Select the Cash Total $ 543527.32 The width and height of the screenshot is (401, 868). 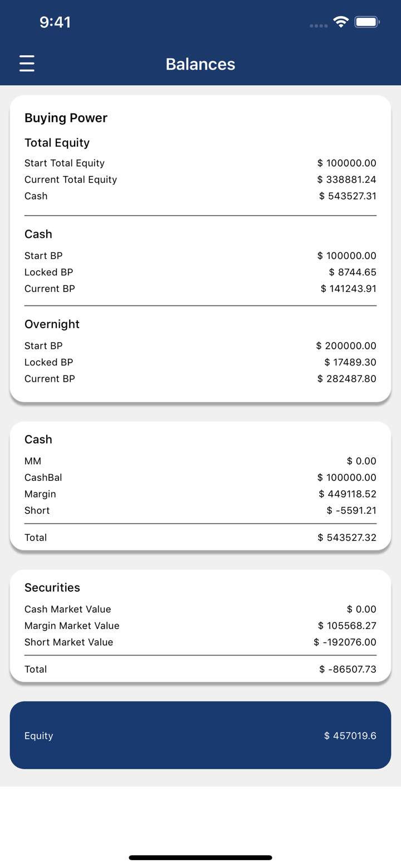(x=346, y=538)
